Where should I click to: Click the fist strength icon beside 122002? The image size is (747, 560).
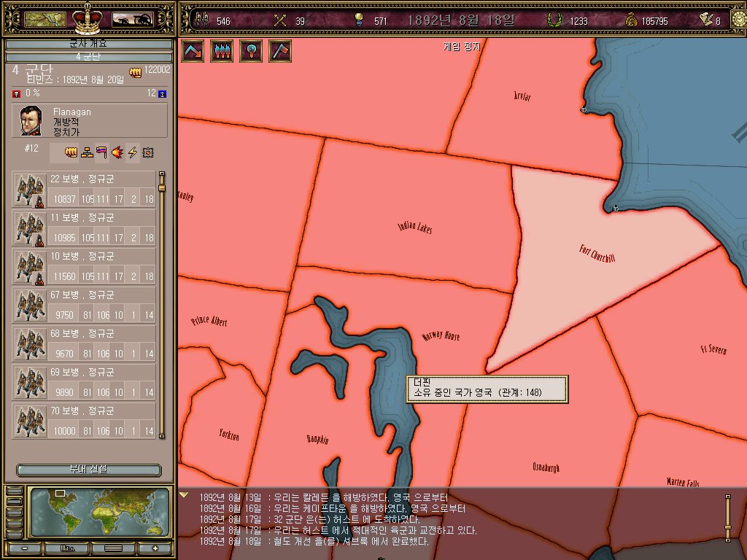(135, 72)
